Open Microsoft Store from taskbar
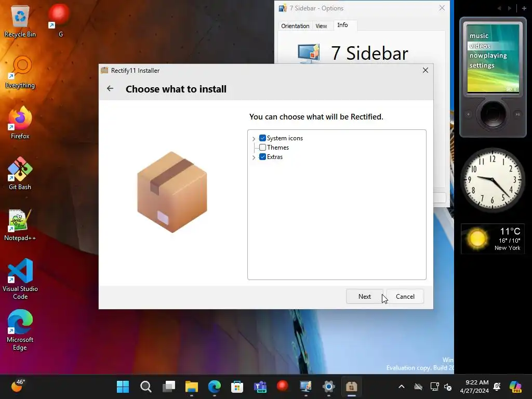Viewport: 532px width, 399px height. 237,387
